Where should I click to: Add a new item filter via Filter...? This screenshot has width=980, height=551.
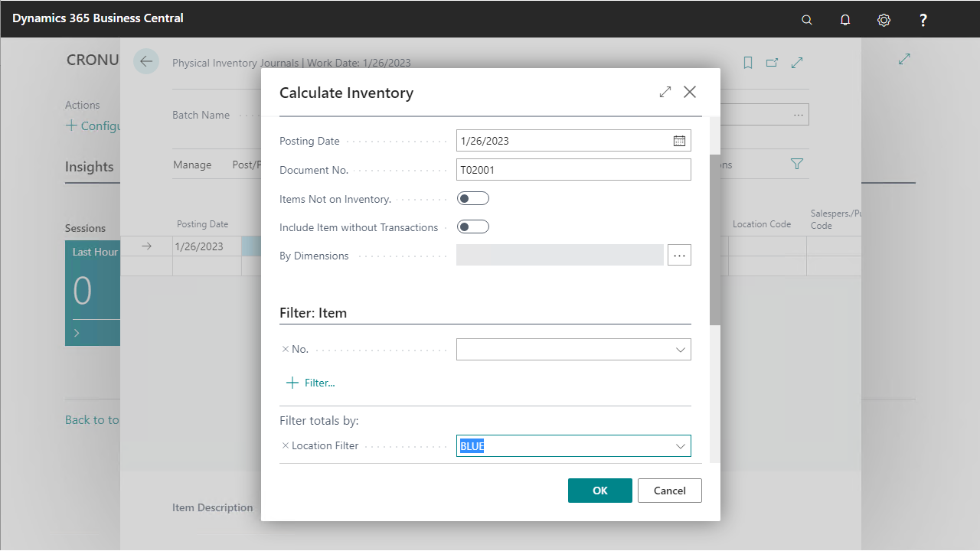[x=310, y=383]
